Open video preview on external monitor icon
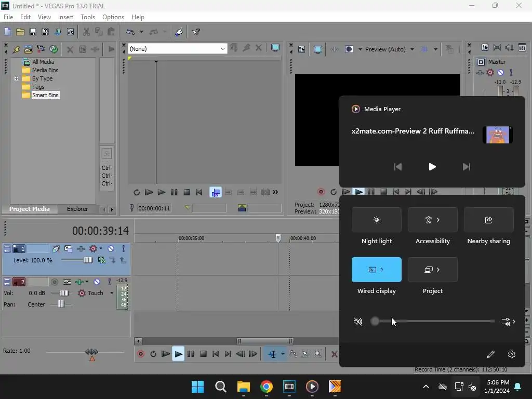Screen dimensions: 532x399 coord(317,49)
